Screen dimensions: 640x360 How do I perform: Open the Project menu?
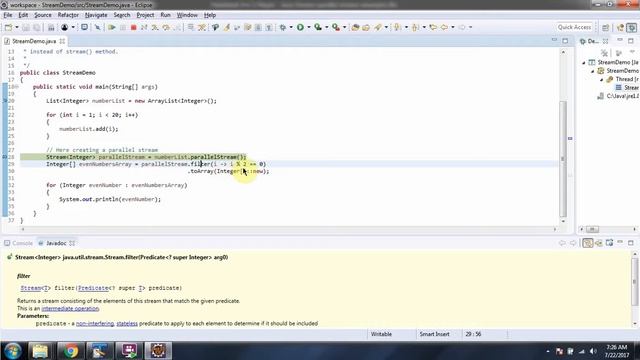pyautogui.click(x=145, y=15)
